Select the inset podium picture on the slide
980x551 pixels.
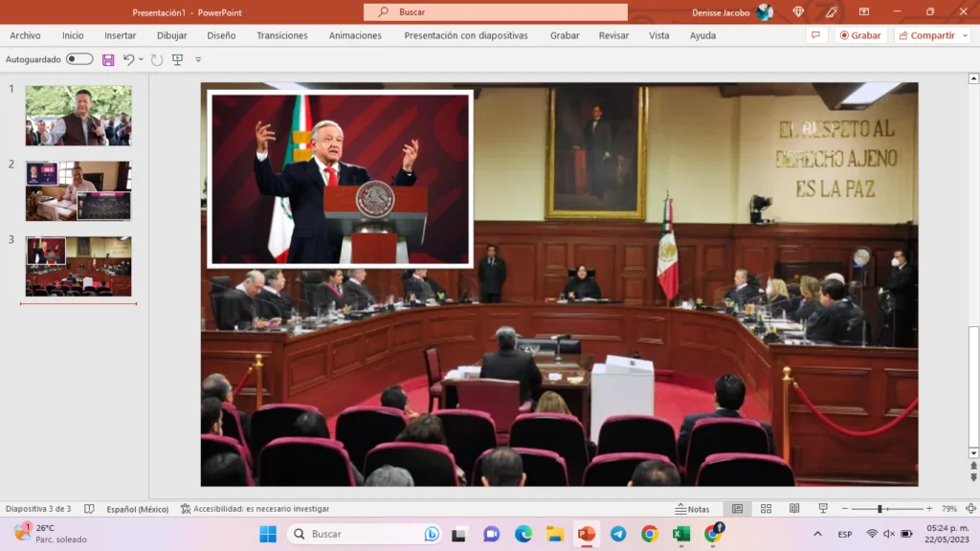340,179
